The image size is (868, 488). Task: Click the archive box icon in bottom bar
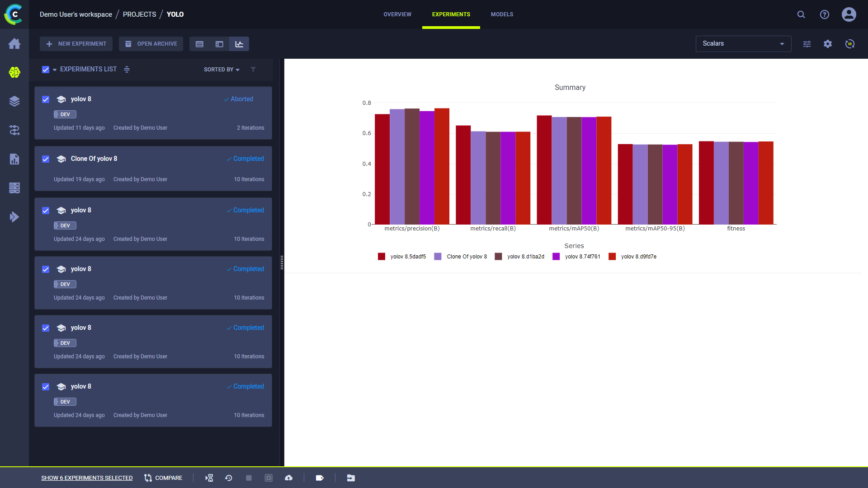(x=269, y=478)
